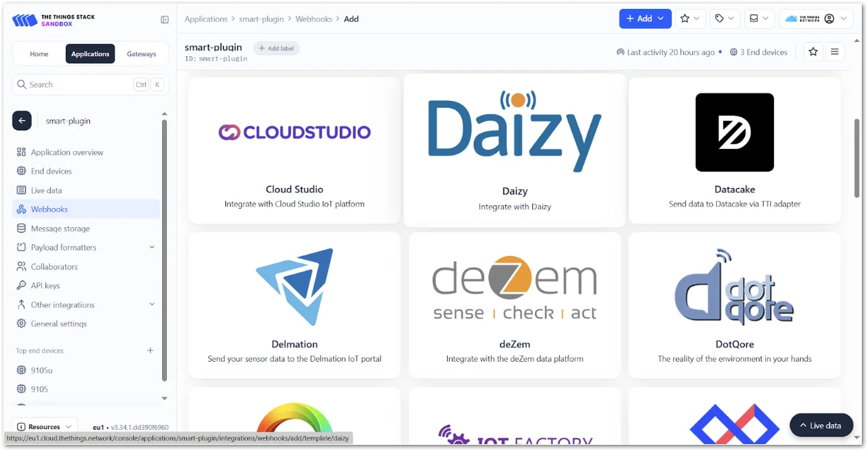Switch to the Applications tab
Viewport: 868px width, 451px height.
90,54
